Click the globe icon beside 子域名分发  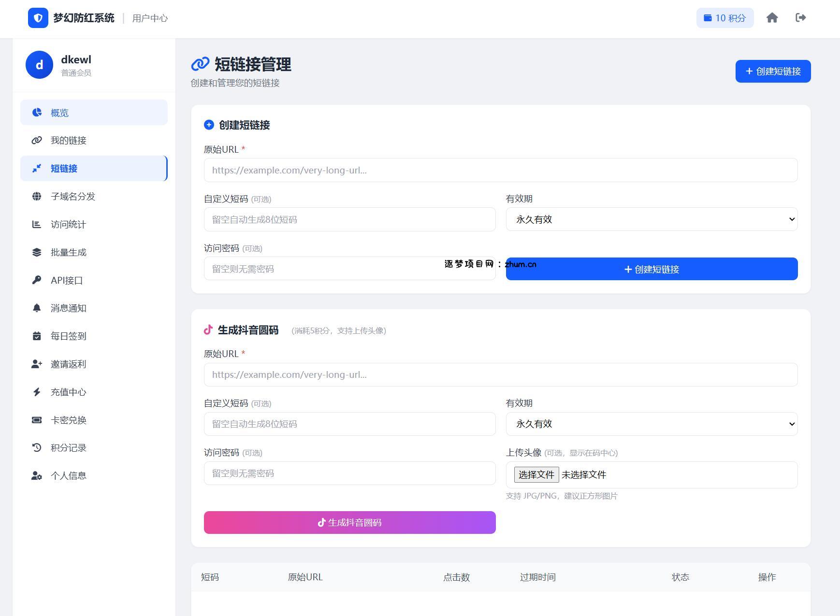tap(37, 197)
